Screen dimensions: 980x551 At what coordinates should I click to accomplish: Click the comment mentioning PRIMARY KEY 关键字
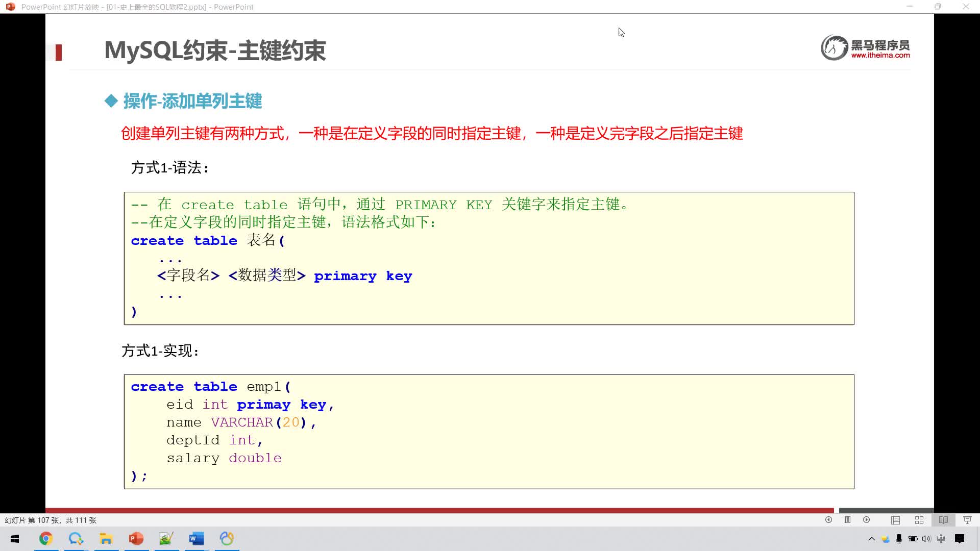pos(381,205)
